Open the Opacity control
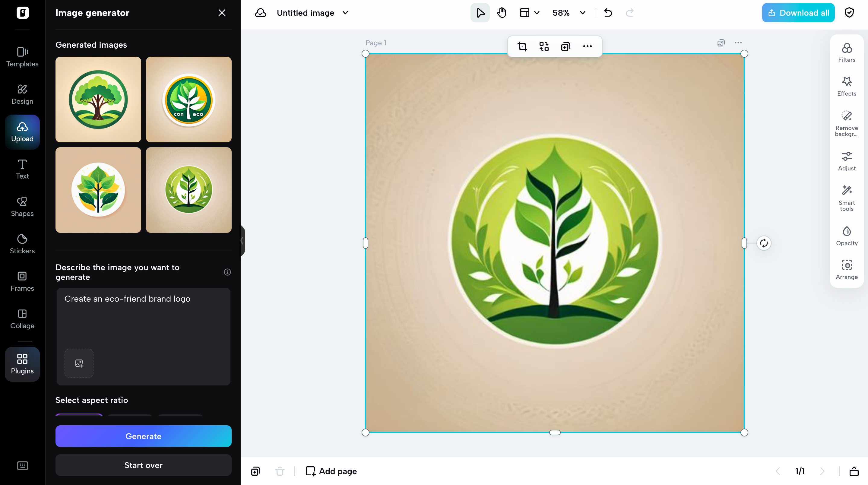868x485 pixels. click(847, 235)
